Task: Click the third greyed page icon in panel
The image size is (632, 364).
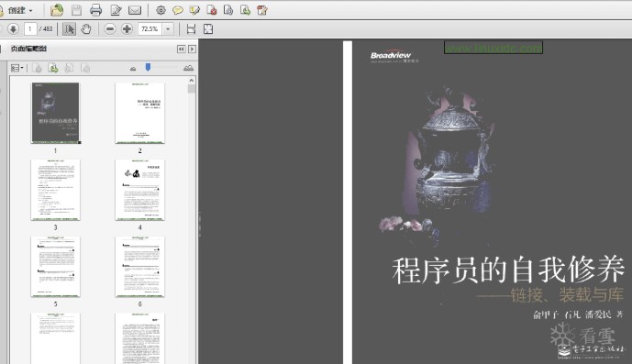Action: [x=69, y=68]
